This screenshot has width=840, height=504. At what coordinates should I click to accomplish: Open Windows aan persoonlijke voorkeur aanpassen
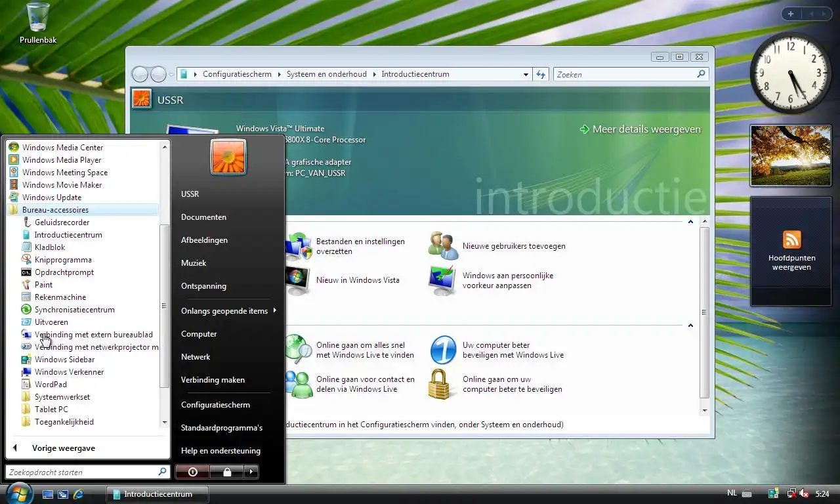(491, 281)
